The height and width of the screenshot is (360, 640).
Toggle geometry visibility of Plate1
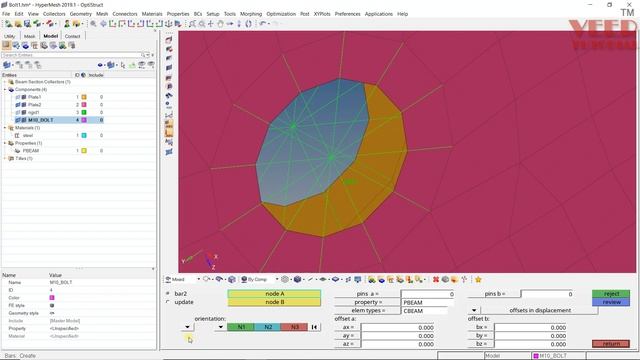[18, 97]
